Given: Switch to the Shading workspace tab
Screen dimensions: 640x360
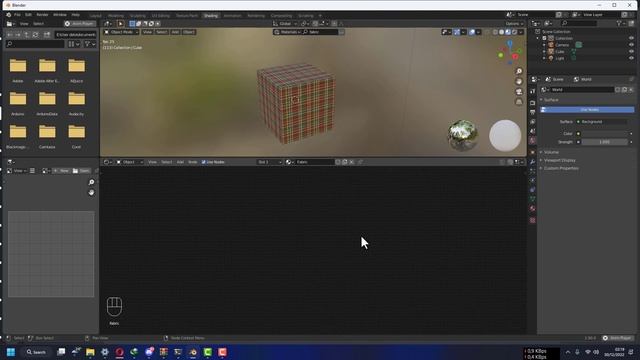Looking at the screenshot, I should (211, 16).
